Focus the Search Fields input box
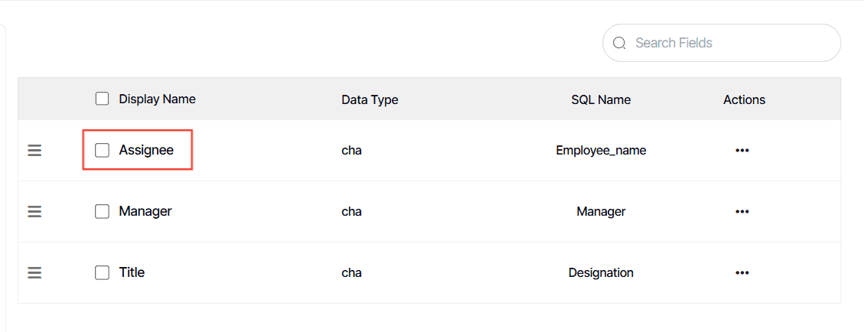The image size is (868, 332). point(721,43)
